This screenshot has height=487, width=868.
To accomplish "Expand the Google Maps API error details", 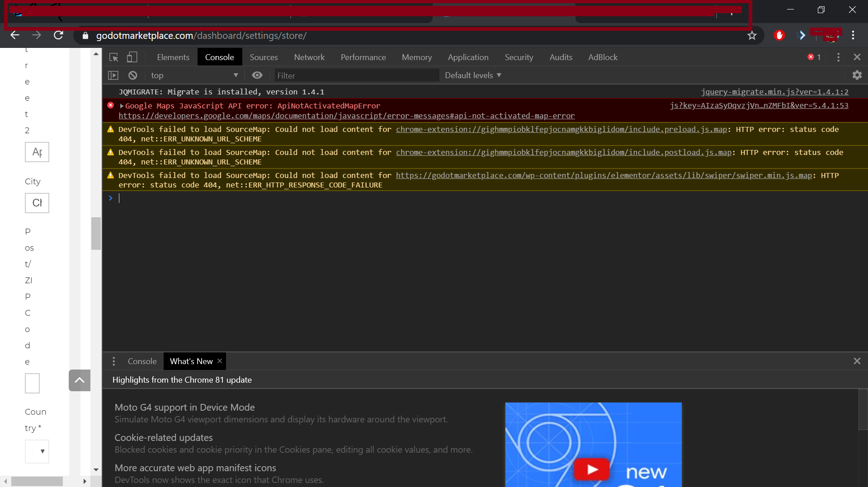I will (121, 106).
